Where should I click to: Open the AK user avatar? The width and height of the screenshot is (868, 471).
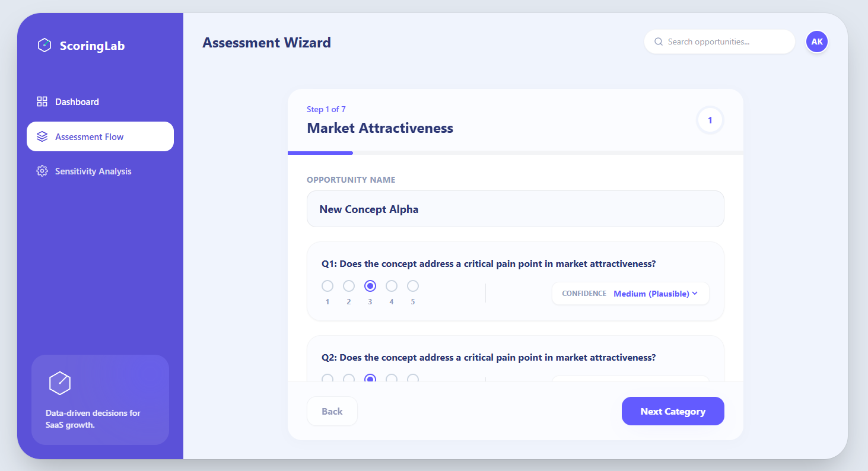tap(816, 42)
